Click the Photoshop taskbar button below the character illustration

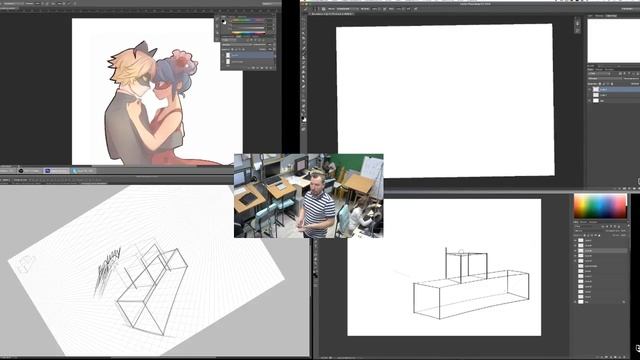[x=56, y=171]
